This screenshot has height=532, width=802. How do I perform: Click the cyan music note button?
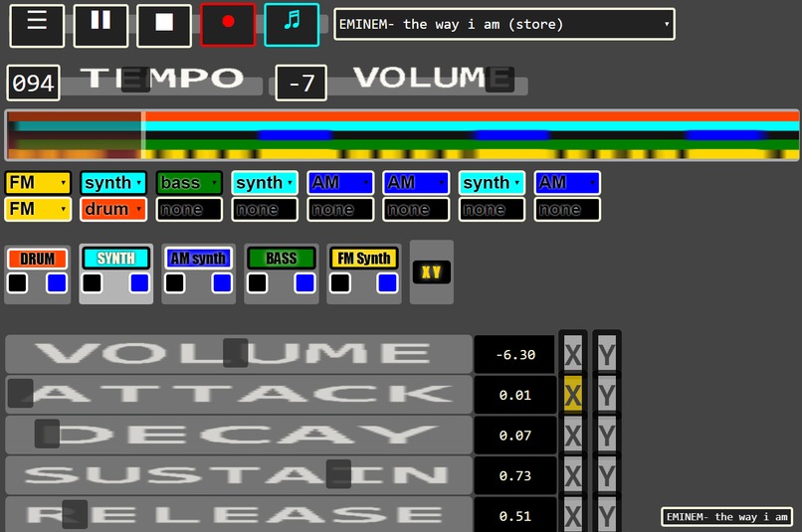(292, 25)
